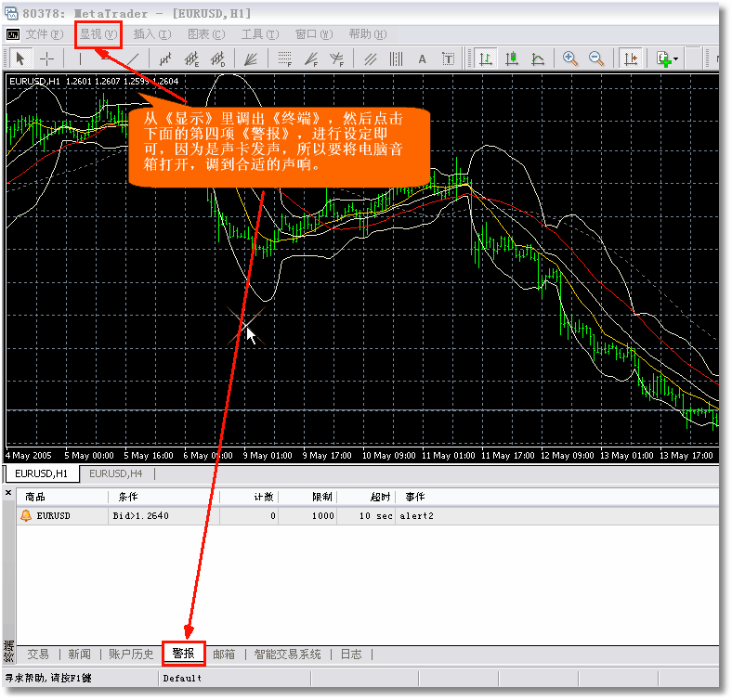Open the 文件 (File) menu
The width and height of the screenshot is (732, 700).
click(45, 34)
